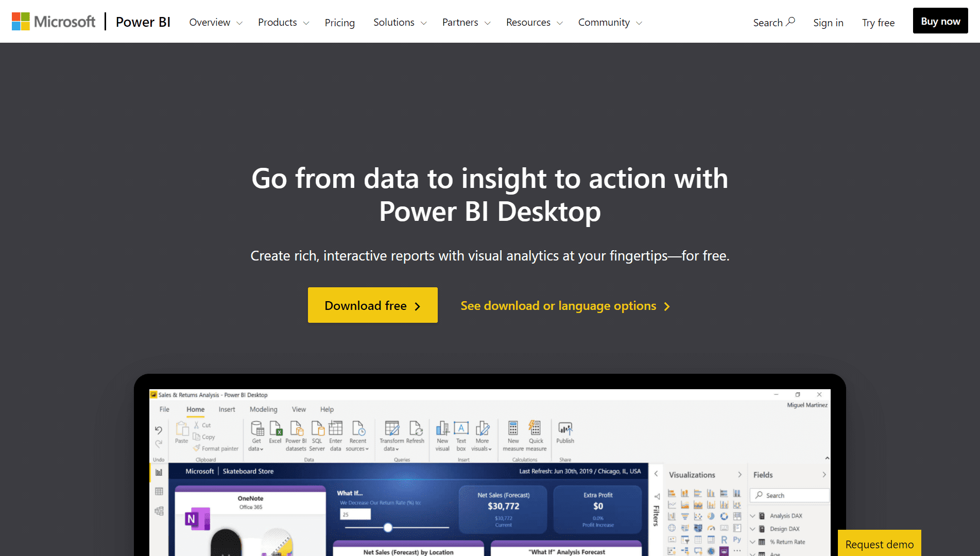
Task: Select the Format painter tool
Action: tap(216, 448)
